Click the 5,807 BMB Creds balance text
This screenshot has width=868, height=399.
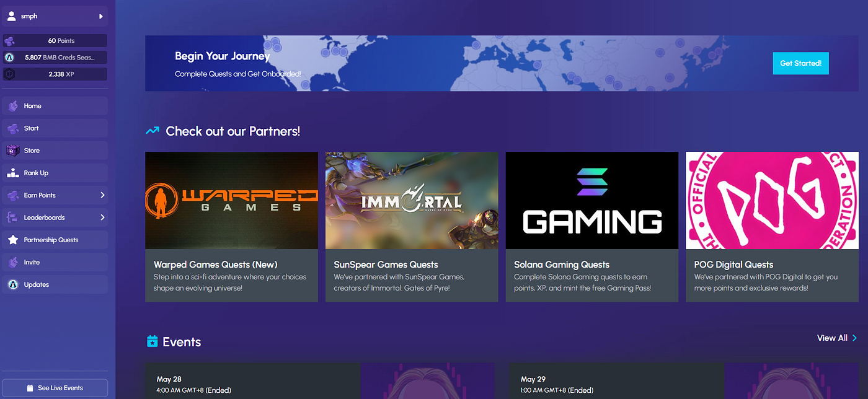click(61, 58)
